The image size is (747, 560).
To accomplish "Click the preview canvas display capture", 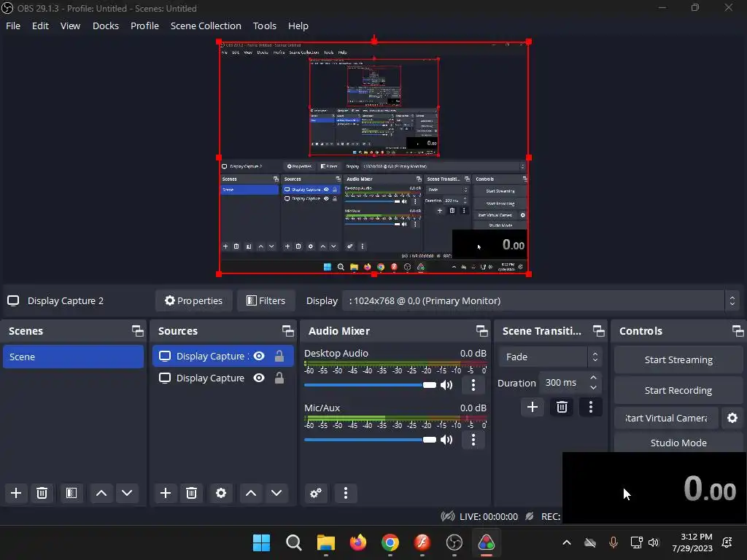I will 374,157.
